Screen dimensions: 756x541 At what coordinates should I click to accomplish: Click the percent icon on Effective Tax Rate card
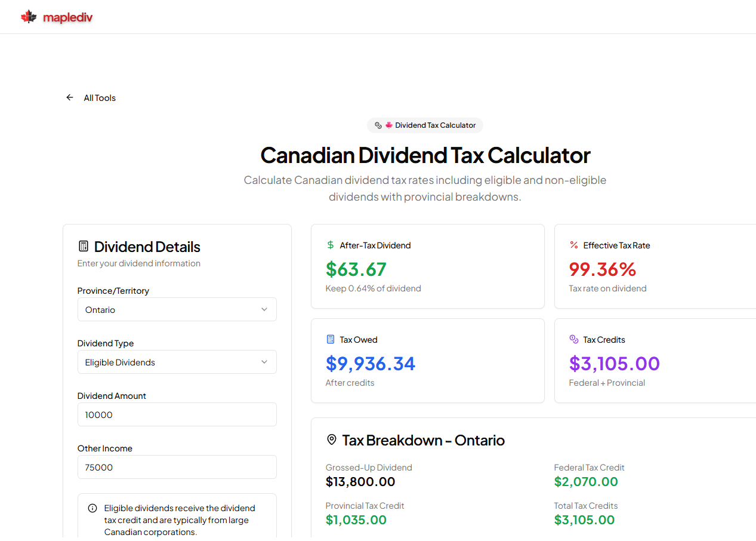(574, 245)
